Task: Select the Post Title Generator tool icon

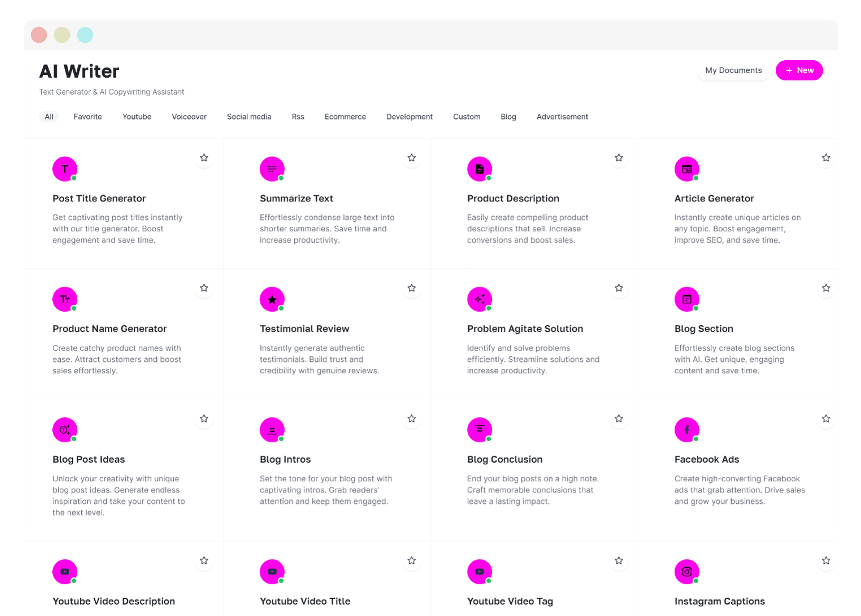Action: [x=64, y=169]
